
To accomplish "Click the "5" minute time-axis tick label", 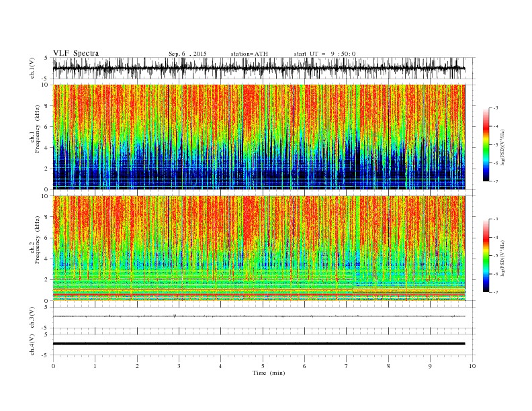I will (263, 366).
